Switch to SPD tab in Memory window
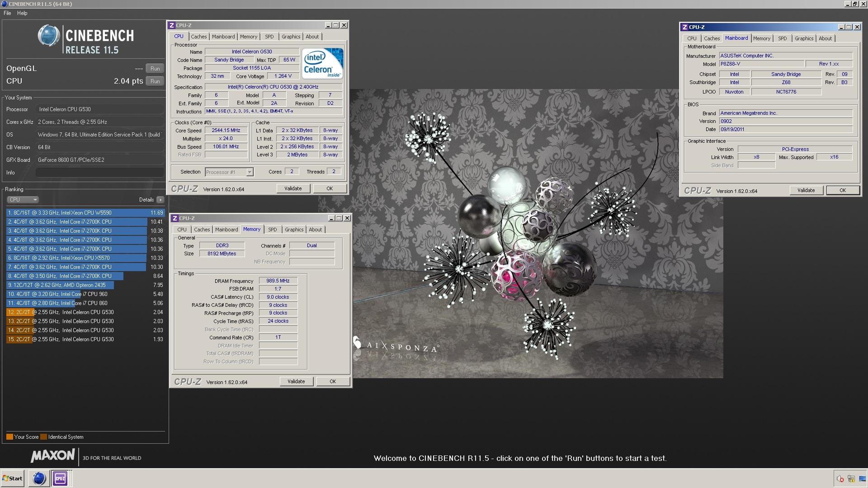 click(x=273, y=230)
